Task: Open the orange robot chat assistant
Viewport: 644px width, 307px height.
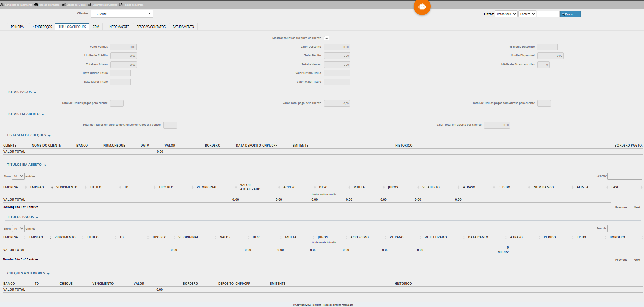Action: 422,7
